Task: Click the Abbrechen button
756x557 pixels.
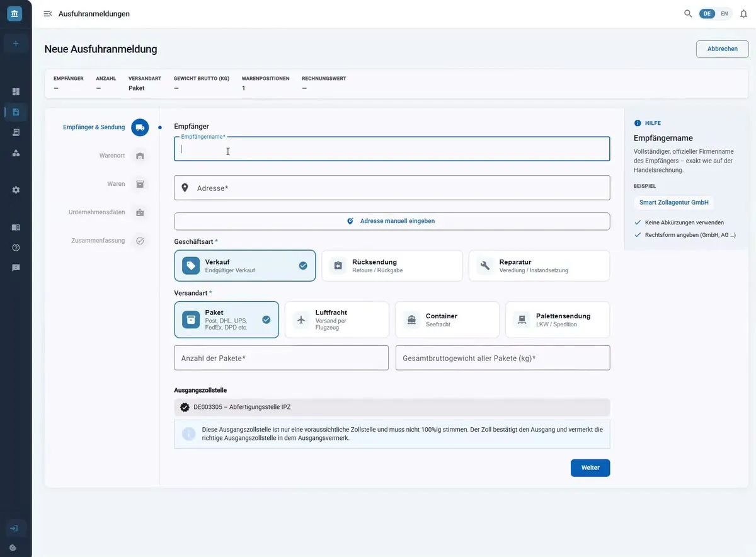Action: [723, 49]
